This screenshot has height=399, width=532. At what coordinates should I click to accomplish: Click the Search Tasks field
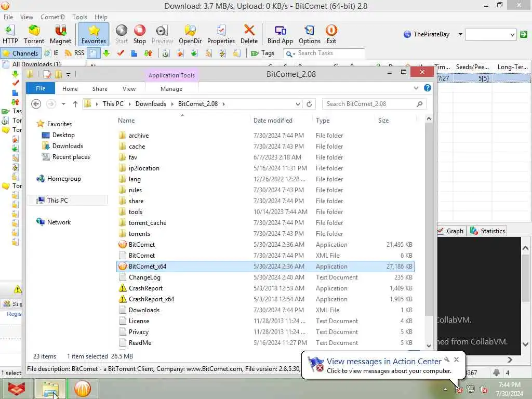[x=324, y=54]
